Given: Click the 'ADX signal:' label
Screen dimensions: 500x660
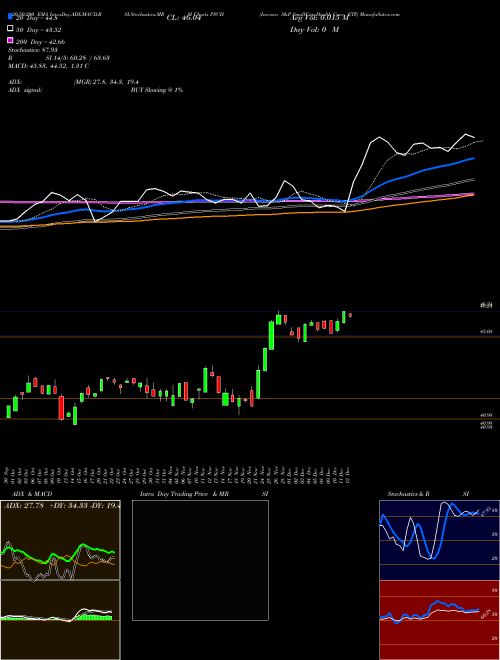Looking at the screenshot, I should coord(25,90).
